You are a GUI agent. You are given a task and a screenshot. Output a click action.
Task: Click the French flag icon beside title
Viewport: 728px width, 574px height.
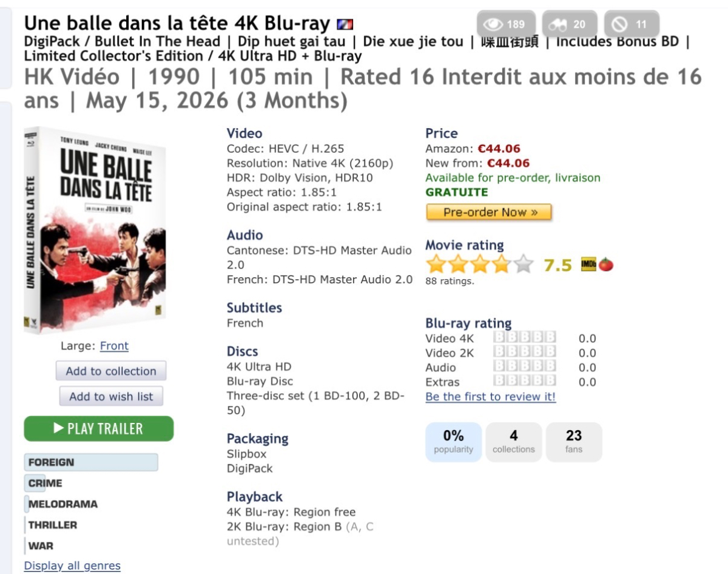tap(345, 25)
